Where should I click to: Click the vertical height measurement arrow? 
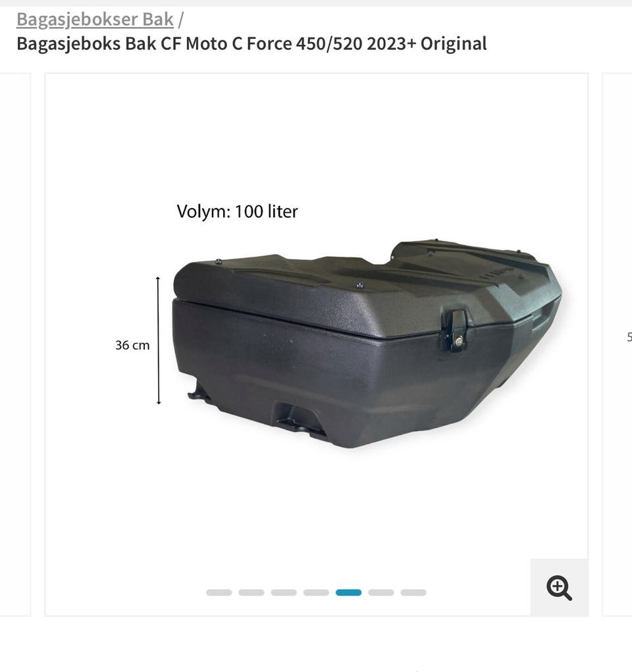[158, 340]
